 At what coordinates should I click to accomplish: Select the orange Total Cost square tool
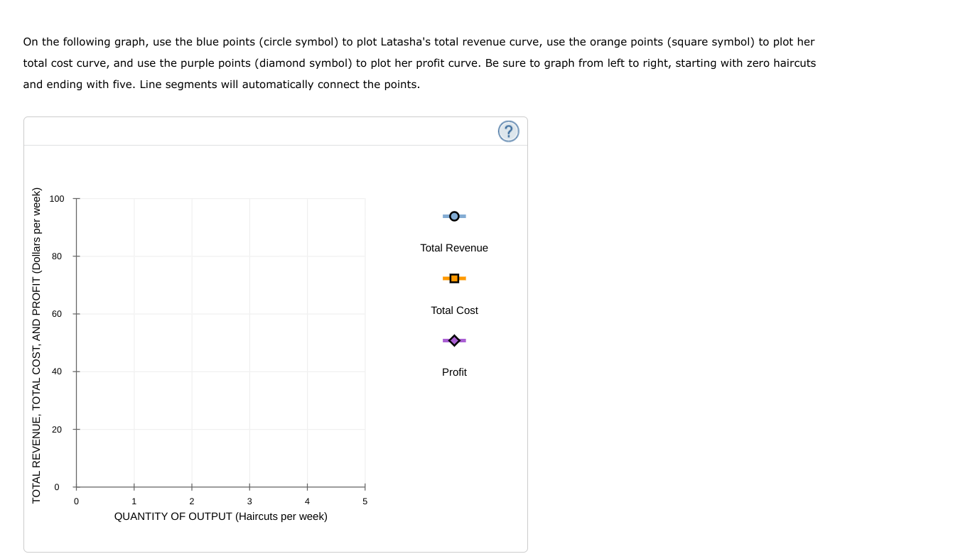453,278
